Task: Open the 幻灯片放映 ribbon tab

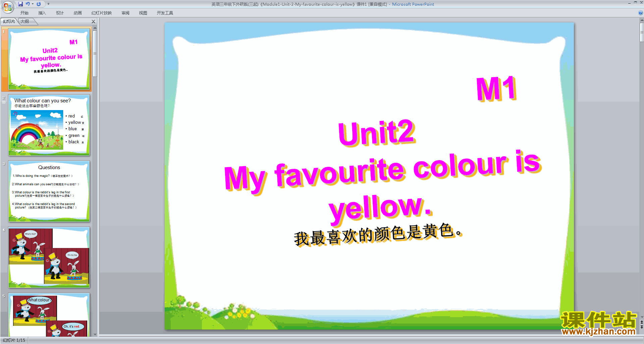Action: 102,13
